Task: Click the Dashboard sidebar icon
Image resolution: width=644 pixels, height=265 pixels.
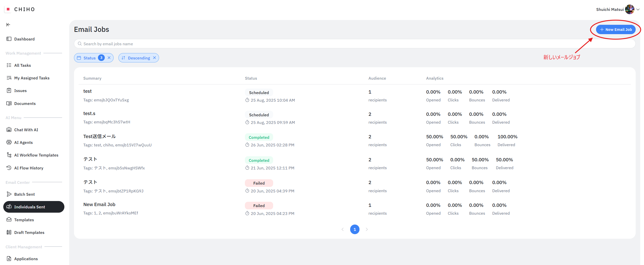Action: [x=9, y=39]
